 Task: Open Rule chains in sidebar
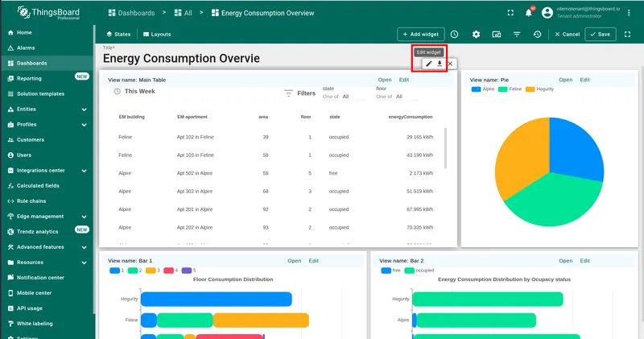pyautogui.click(x=47, y=201)
